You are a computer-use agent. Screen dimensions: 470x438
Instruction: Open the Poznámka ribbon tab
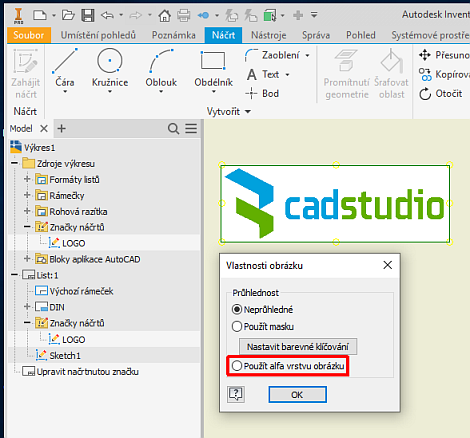pos(174,35)
